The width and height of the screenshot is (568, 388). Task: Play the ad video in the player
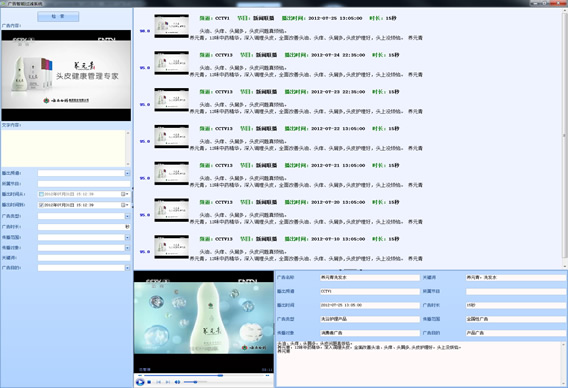(x=140, y=382)
